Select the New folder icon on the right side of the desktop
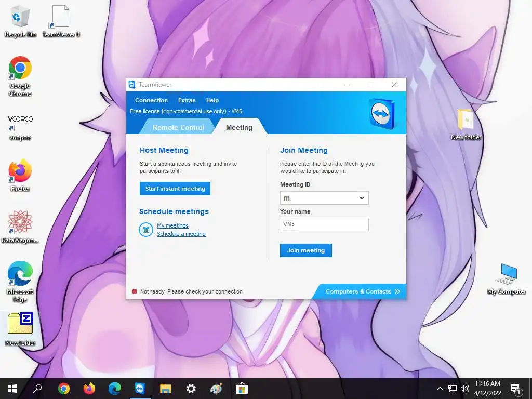532x399 pixels. tap(466, 124)
